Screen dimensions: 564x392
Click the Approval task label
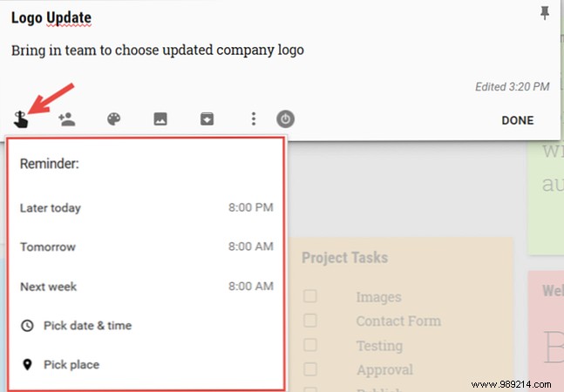point(385,369)
